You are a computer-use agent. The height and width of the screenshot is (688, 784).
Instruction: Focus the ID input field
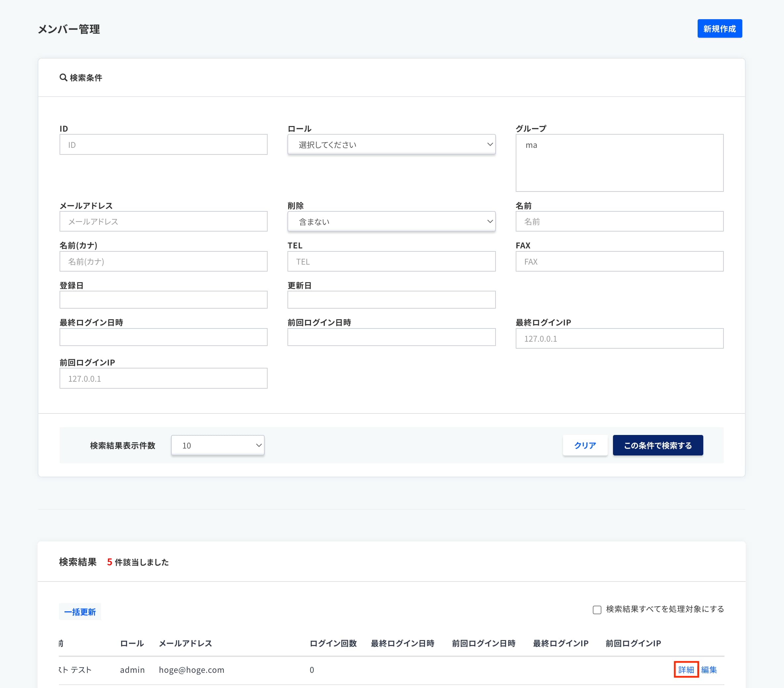coord(163,145)
